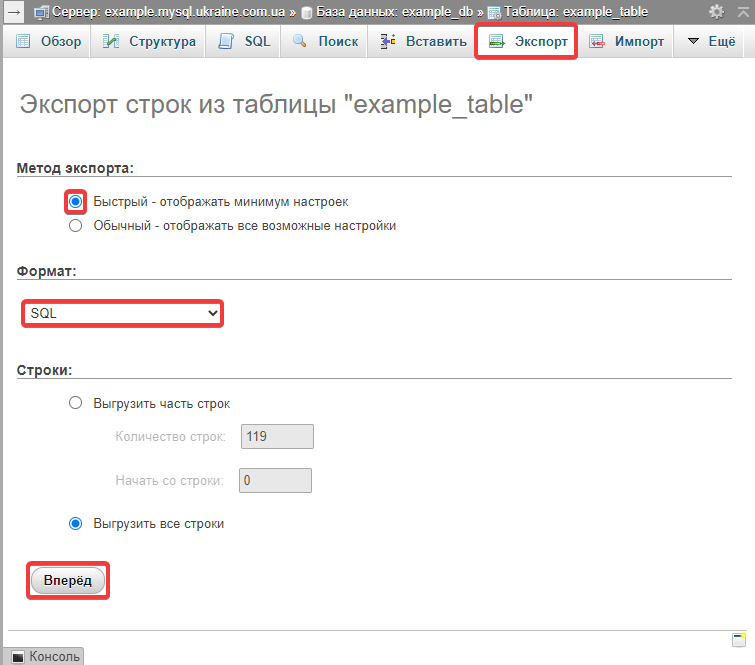Click the Вставить tab icon
This screenshot has height=665, width=755.
click(x=388, y=42)
